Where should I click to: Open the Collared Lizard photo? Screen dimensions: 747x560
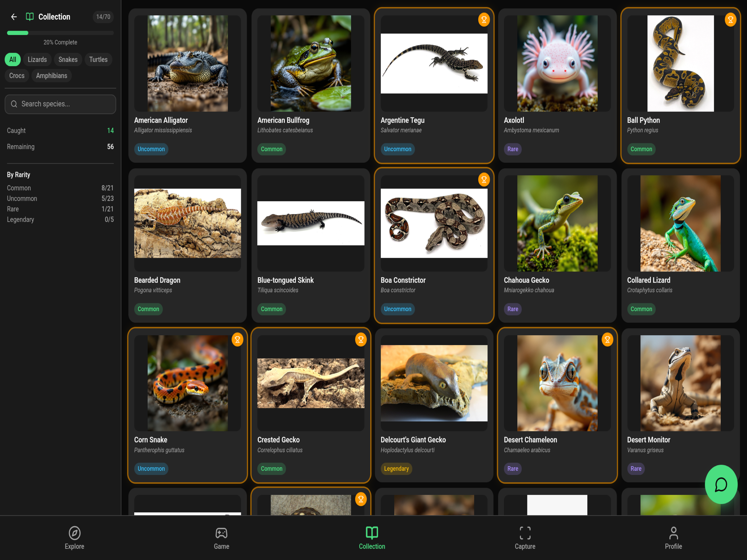681,223
